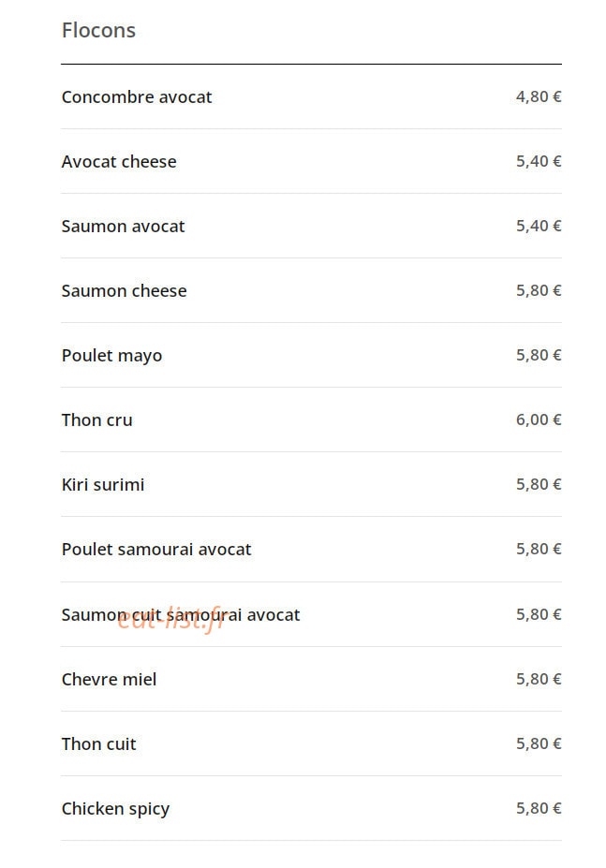Viewport: 606px width, 868px height.
Task: Select the Concombre avocat menu item
Action: tap(136, 96)
